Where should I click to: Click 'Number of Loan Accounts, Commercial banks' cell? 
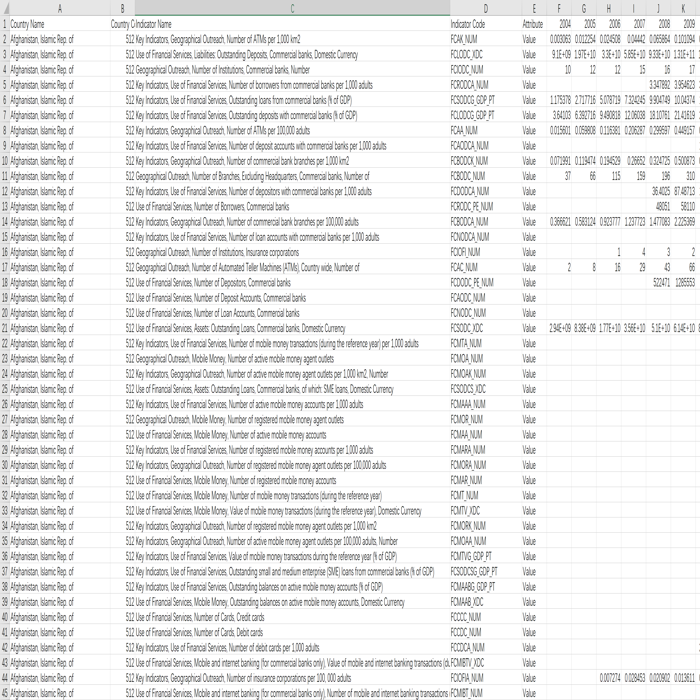coord(292,313)
